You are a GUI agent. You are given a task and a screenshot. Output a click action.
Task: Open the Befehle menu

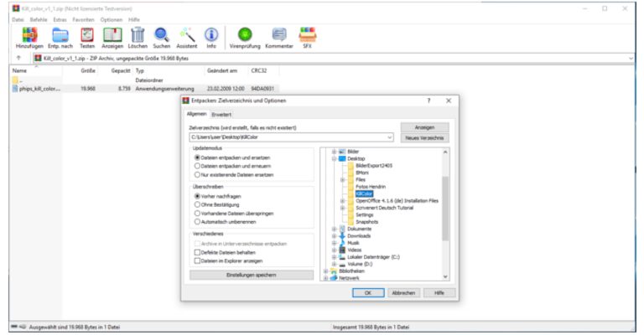(x=39, y=18)
